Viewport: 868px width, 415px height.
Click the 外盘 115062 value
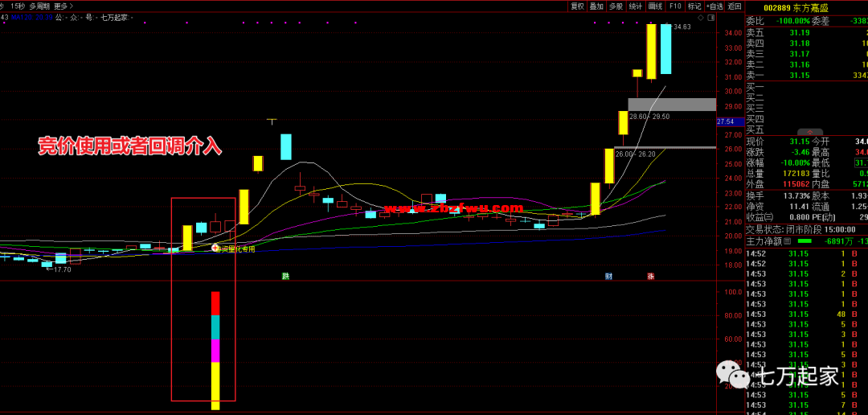pyautogui.click(x=796, y=184)
